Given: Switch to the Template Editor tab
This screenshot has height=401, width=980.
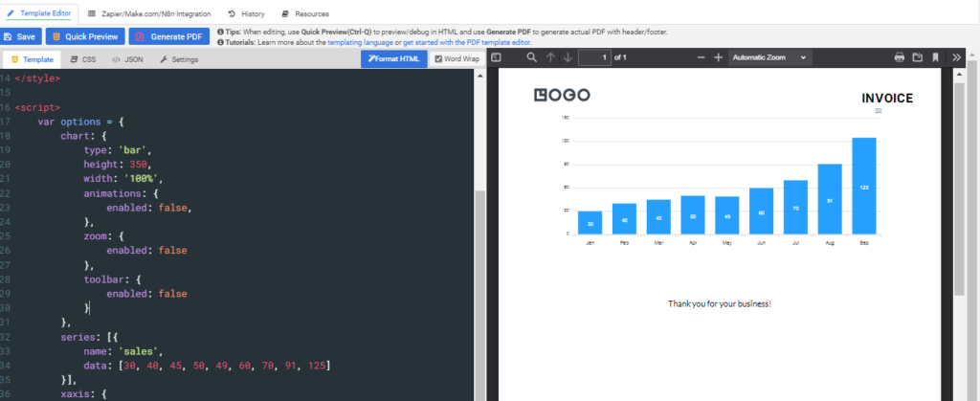Looking at the screenshot, I should (38, 13).
